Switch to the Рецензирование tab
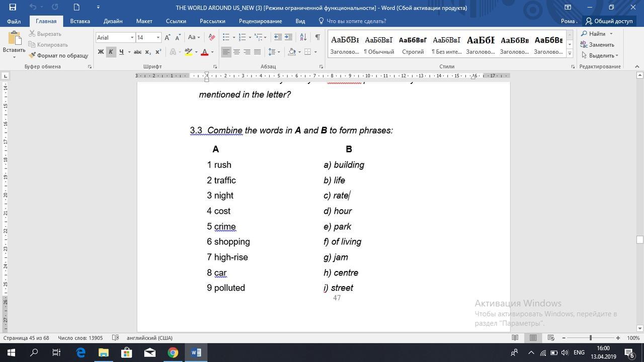644x362 pixels. [260, 21]
